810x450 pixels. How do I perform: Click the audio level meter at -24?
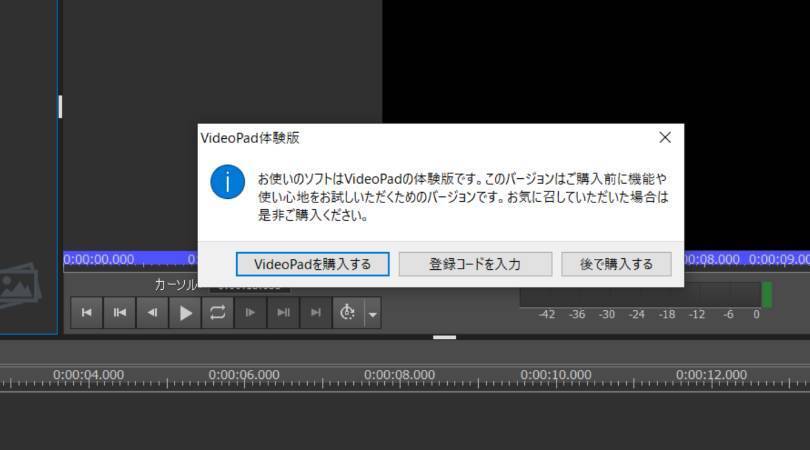point(636,314)
